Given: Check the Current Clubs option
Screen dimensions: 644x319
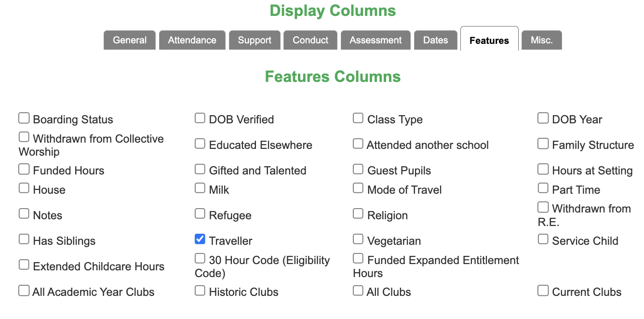Looking at the screenshot, I should [x=543, y=290].
